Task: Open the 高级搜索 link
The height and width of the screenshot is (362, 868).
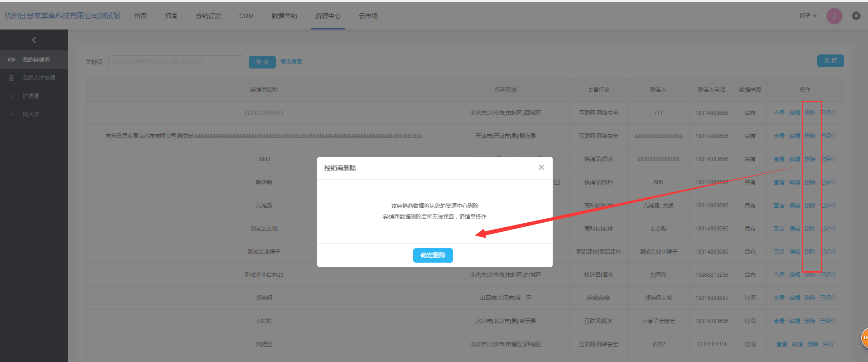Action: pyautogui.click(x=291, y=62)
